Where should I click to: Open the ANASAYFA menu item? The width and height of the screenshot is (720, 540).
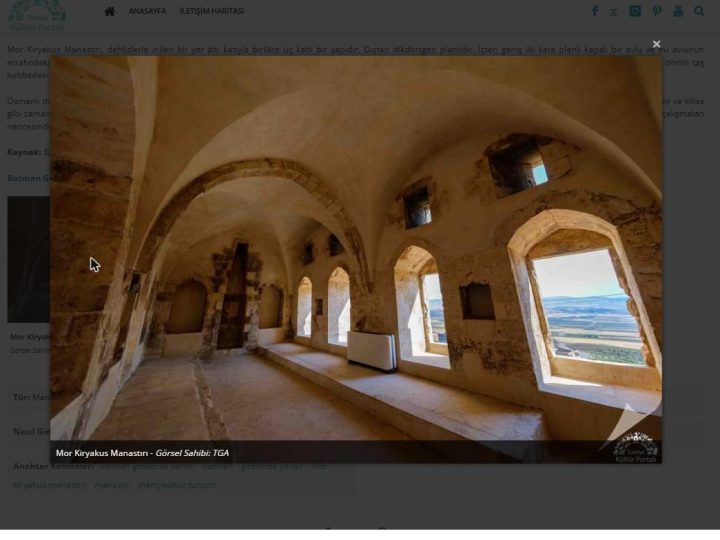[x=147, y=11]
